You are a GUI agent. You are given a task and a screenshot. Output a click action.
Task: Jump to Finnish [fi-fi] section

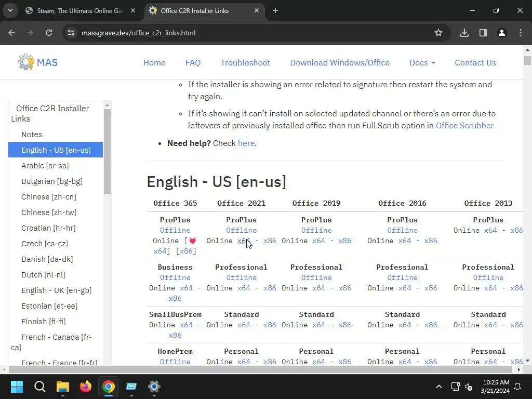tap(44, 322)
